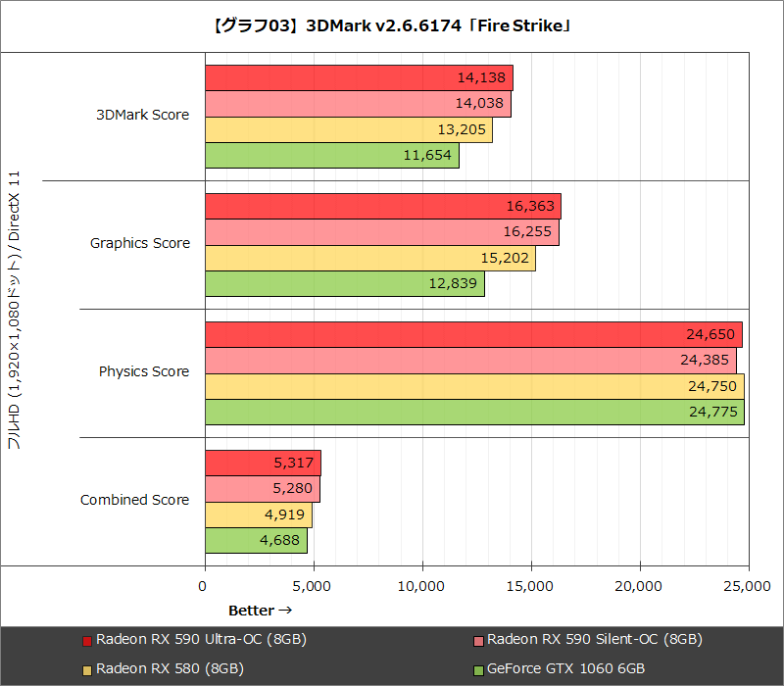
Task: Click the value label 24,650 on the red bar
Action: pos(712,334)
